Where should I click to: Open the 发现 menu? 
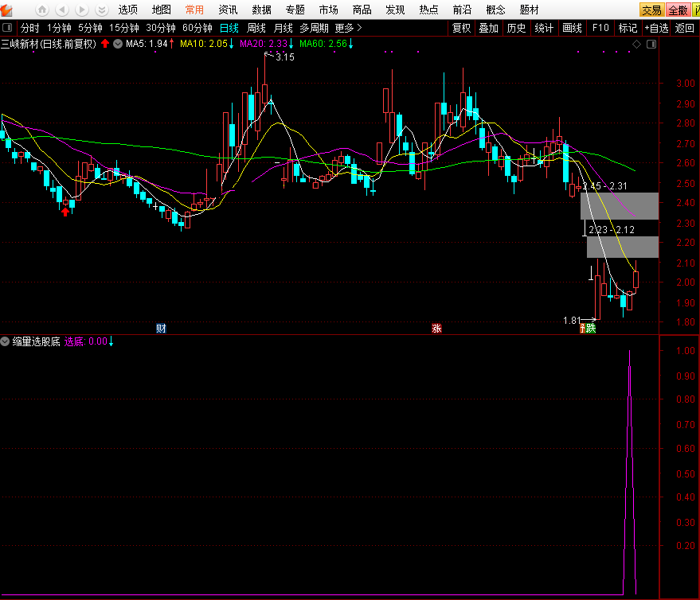[395, 10]
